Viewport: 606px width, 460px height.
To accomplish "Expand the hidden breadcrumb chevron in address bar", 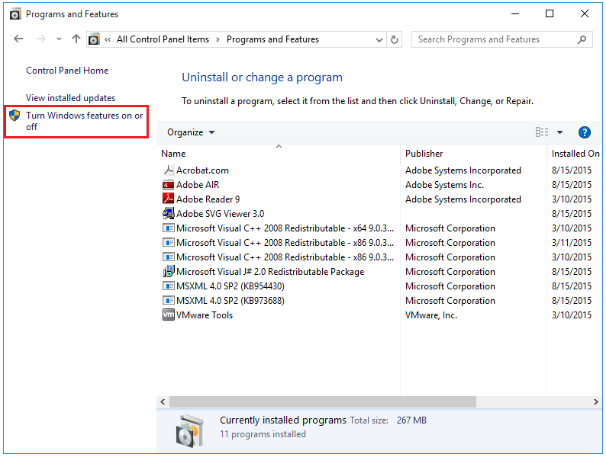I will 108,39.
